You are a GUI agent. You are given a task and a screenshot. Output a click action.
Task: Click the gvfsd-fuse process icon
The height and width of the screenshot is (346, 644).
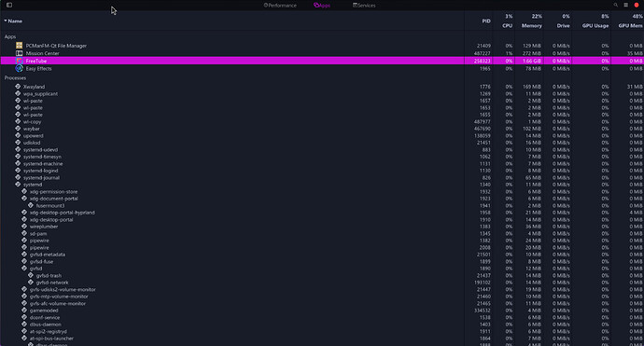[24, 261]
